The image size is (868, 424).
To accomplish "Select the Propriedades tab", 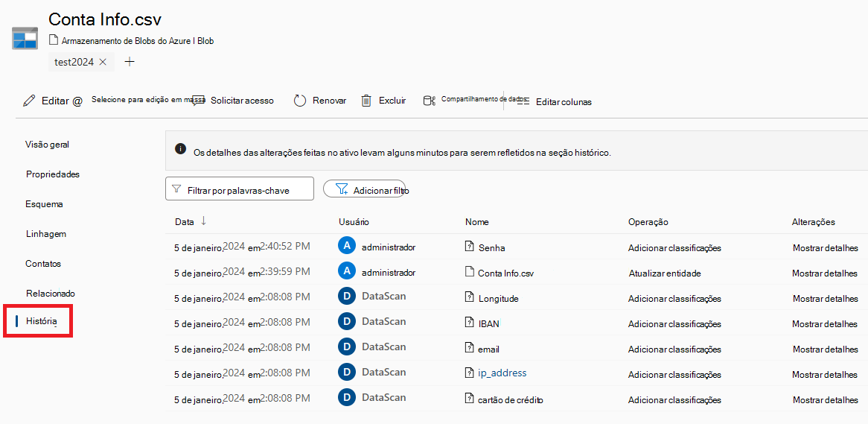I will (x=53, y=174).
